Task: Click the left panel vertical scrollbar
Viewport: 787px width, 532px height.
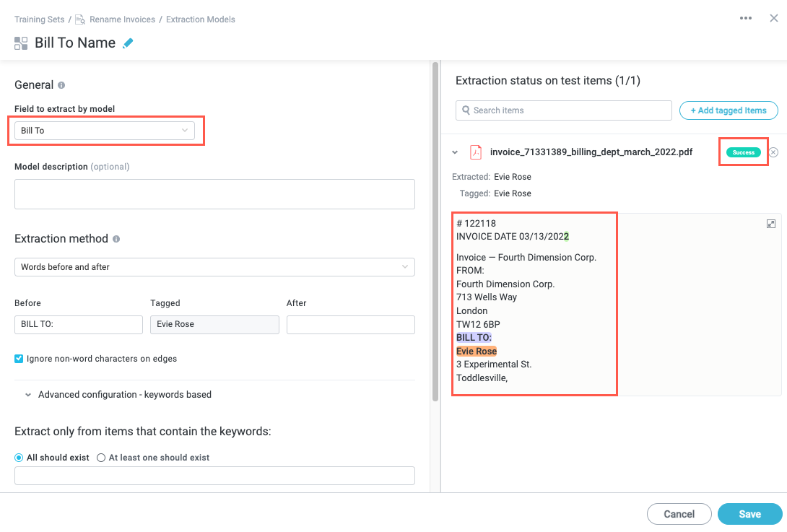Action: pos(435,231)
